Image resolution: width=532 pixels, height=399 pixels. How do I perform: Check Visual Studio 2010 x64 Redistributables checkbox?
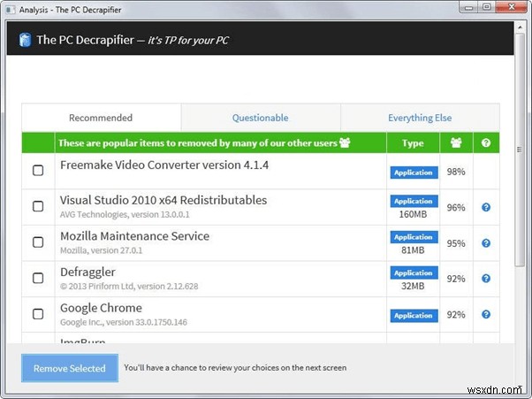38,206
